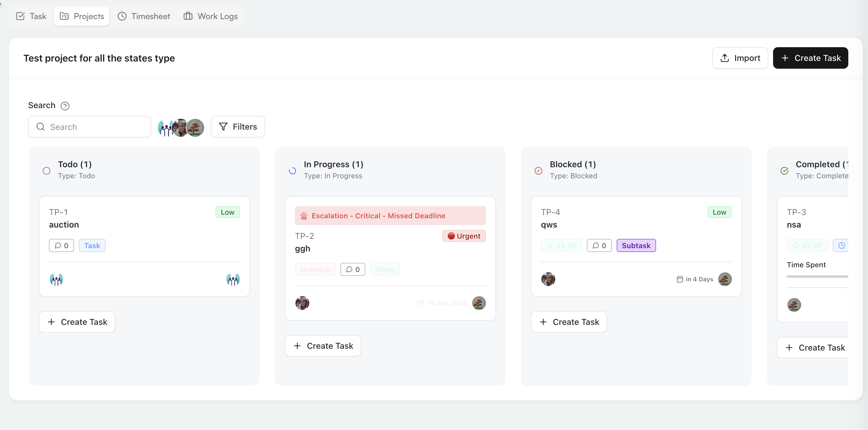Click the Escalation Critical Missed Deadline banner
The width and height of the screenshot is (868, 430).
(x=390, y=216)
